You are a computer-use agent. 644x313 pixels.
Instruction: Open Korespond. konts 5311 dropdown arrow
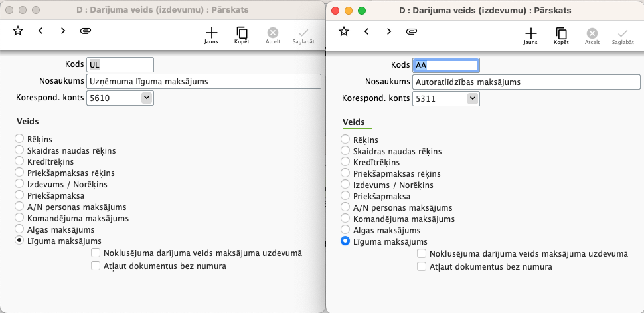(472, 99)
